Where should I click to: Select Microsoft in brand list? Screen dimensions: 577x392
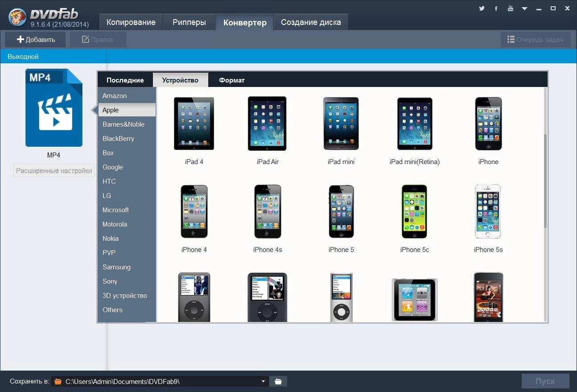[x=127, y=210]
